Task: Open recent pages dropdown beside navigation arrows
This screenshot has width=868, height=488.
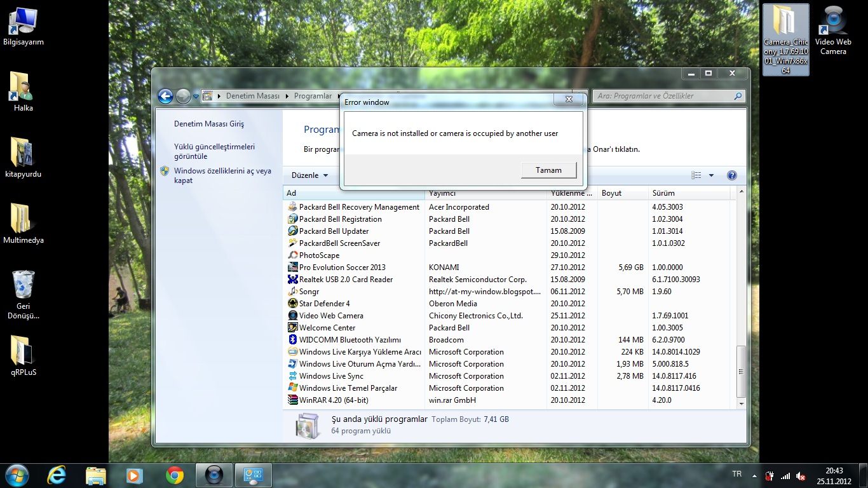Action: tap(196, 97)
